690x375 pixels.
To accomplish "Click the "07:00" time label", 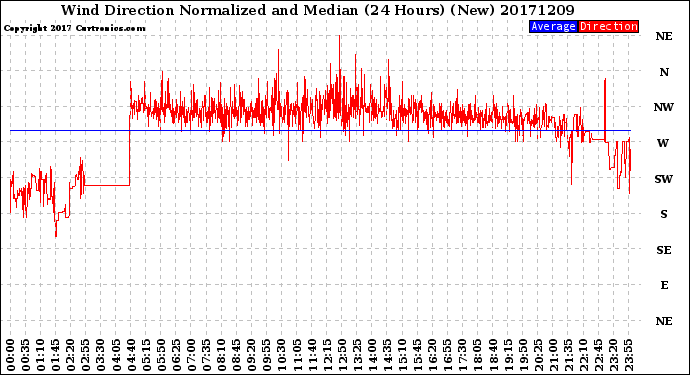I will [191, 355].
